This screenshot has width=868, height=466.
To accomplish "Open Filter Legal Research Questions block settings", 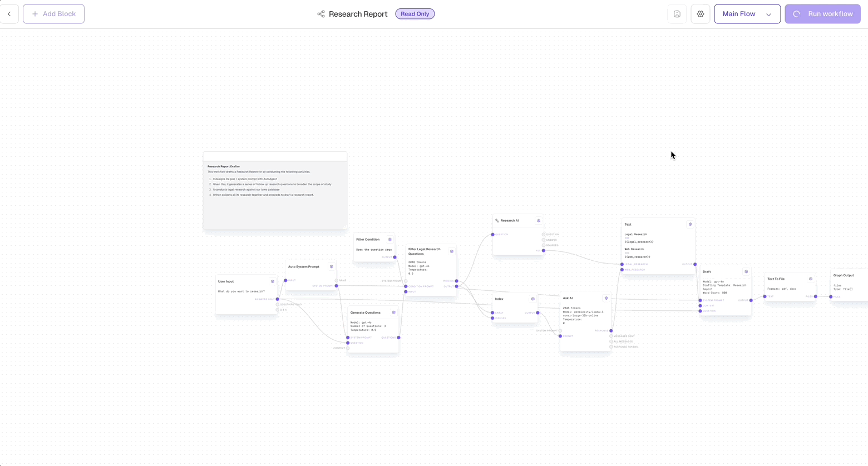I will [452, 251].
